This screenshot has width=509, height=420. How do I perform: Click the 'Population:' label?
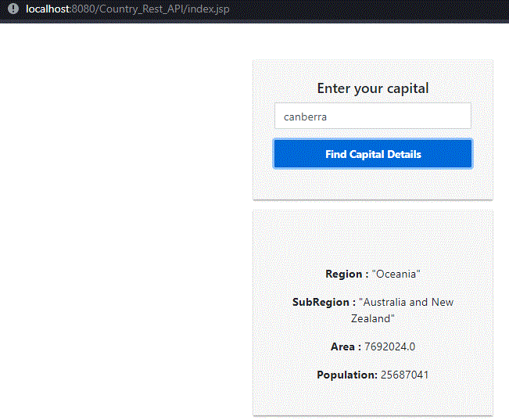pos(346,375)
